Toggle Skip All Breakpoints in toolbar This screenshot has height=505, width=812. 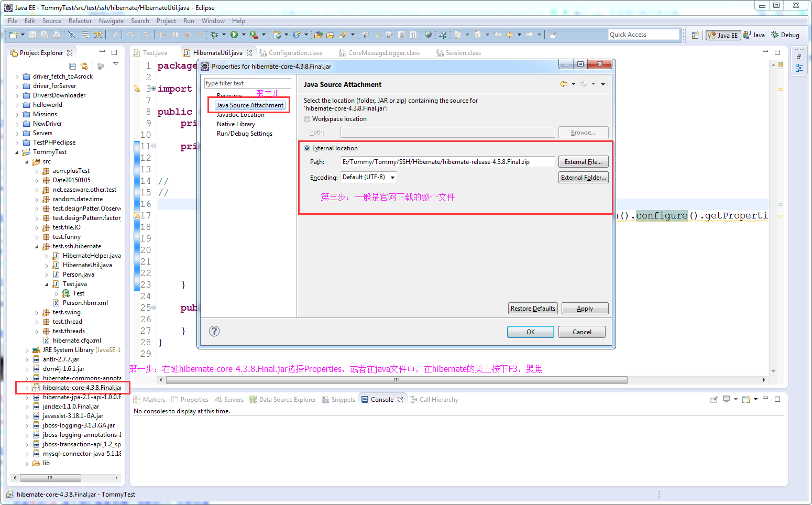coord(71,35)
